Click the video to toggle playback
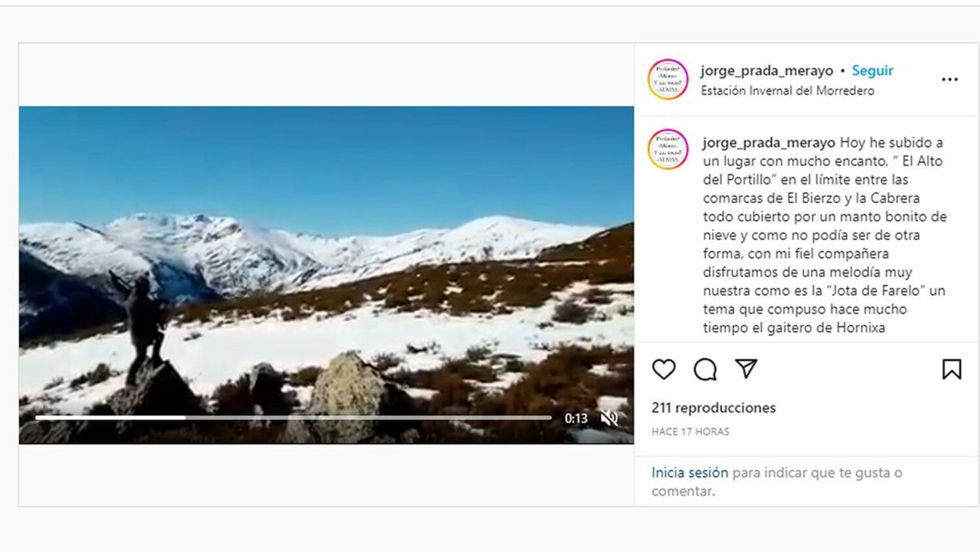The height and width of the screenshot is (551, 980). click(326, 275)
